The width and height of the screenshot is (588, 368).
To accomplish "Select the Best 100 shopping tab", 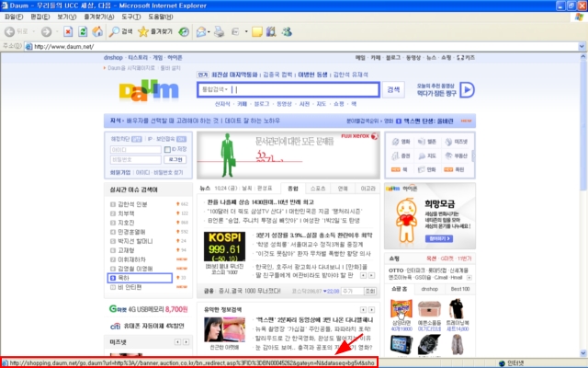I will coord(460,289).
